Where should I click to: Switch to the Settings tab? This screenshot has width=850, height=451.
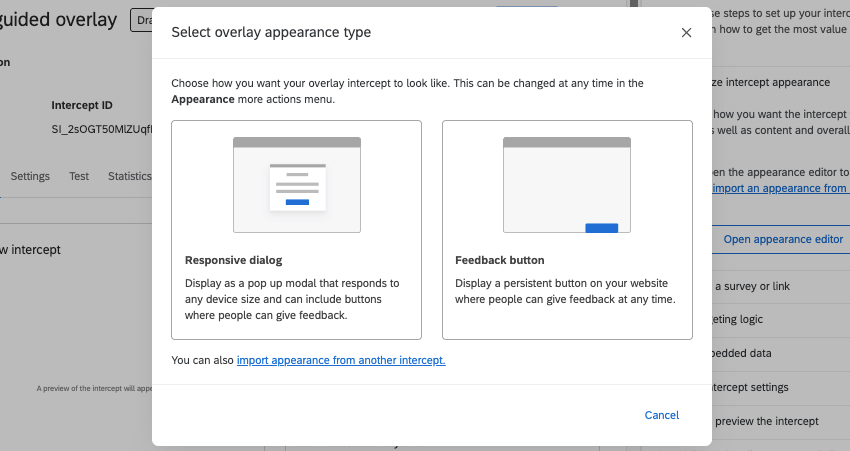tap(30, 176)
